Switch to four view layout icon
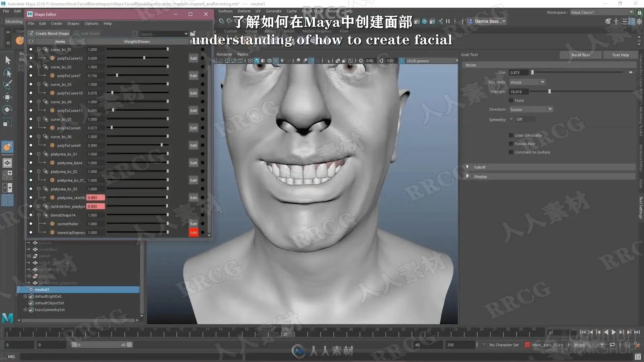 coord(7,175)
